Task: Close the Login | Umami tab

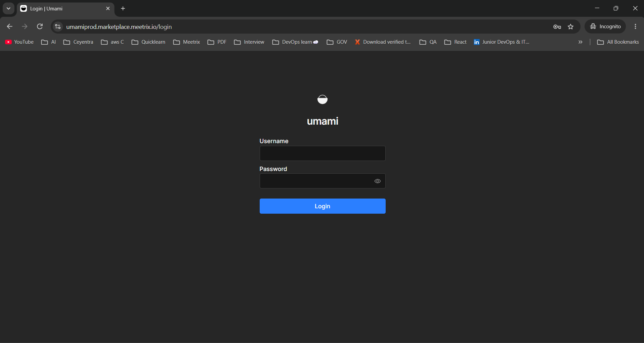Action: click(x=108, y=8)
